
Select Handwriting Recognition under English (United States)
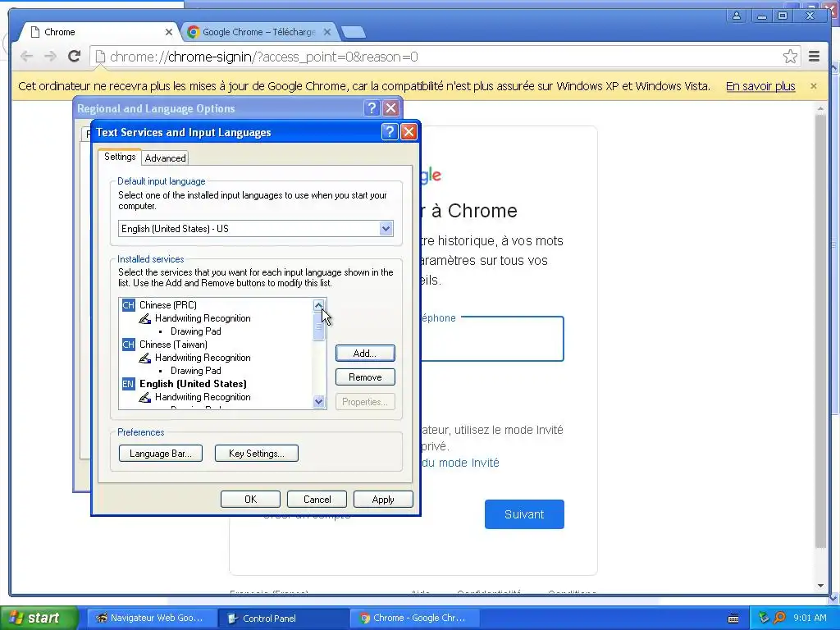[x=203, y=397]
